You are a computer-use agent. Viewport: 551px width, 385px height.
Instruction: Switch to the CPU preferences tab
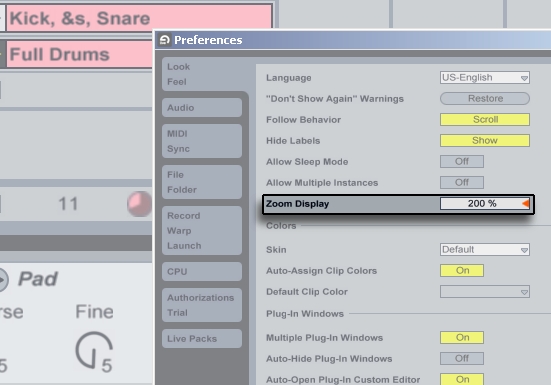(x=202, y=272)
